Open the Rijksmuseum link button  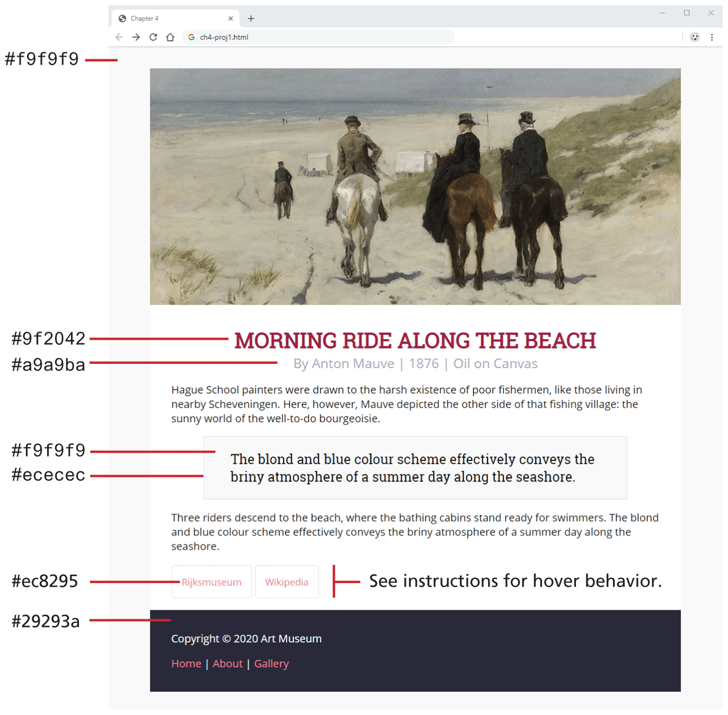pyautogui.click(x=212, y=582)
